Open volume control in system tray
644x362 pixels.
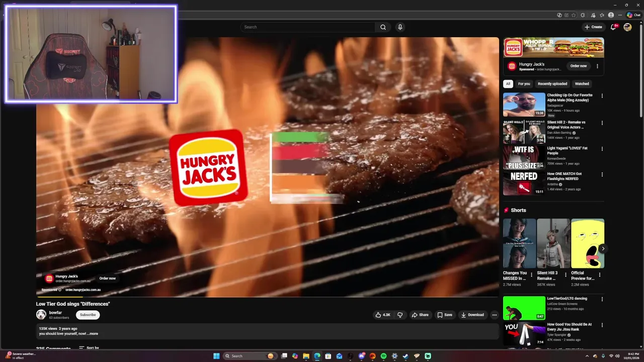tap(617, 356)
